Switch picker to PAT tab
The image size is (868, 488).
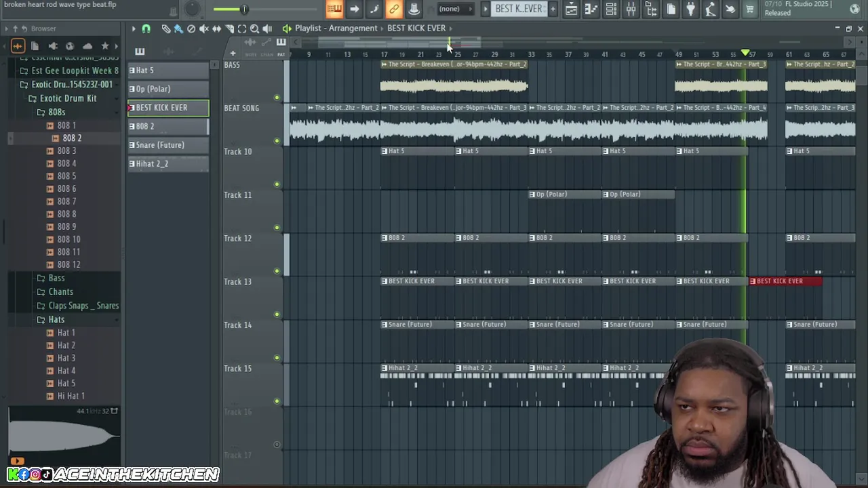tap(281, 54)
